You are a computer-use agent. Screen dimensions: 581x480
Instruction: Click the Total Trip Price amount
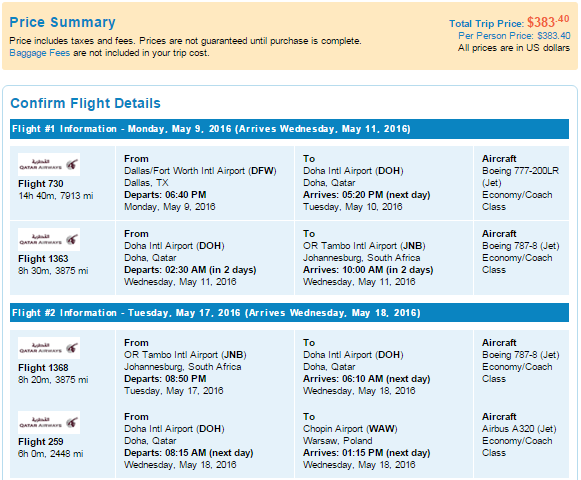tap(548, 22)
